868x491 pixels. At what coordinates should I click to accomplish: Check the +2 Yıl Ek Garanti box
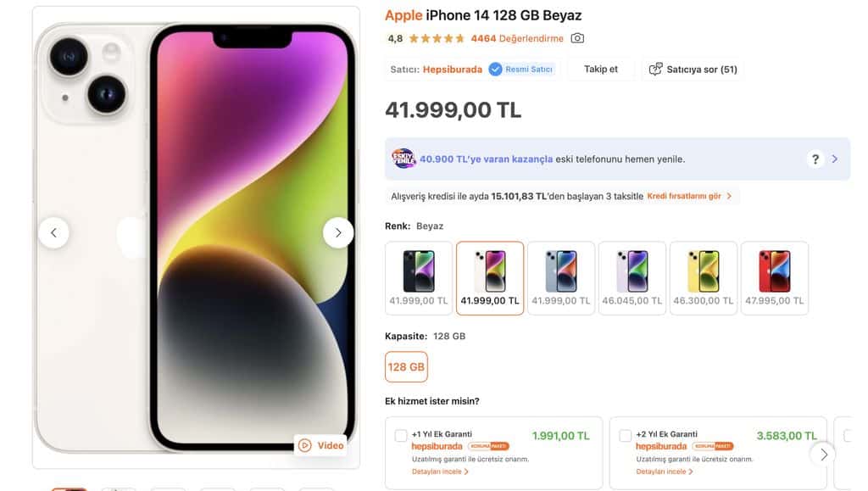pyautogui.click(x=625, y=436)
